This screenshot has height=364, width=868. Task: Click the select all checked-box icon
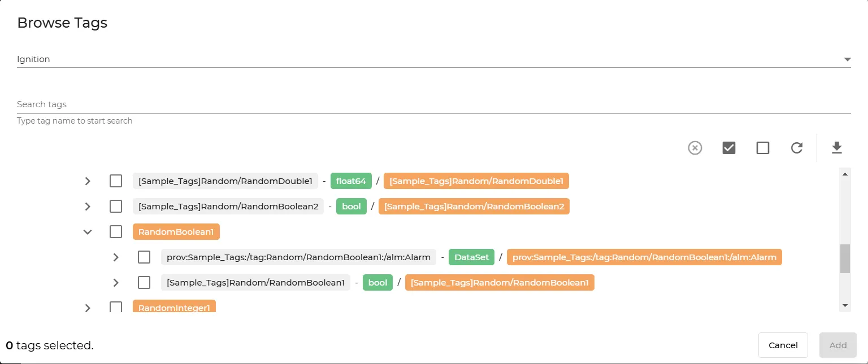(x=729, y=148)
